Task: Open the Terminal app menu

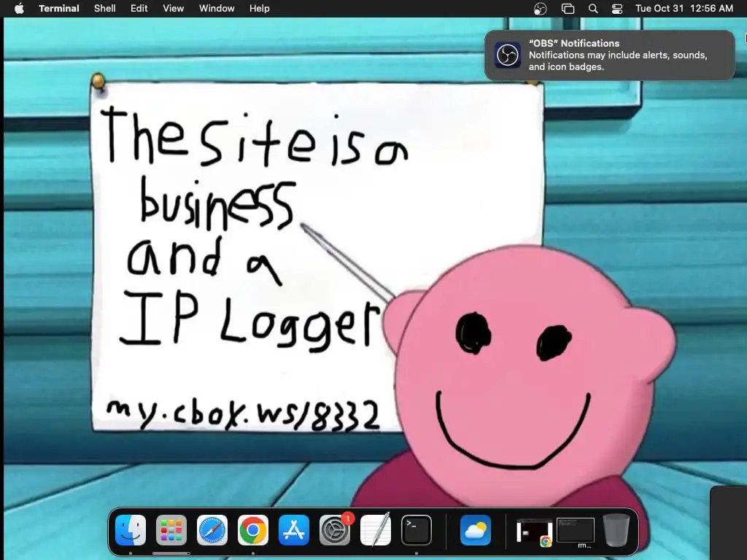Action: coord(59,9)
